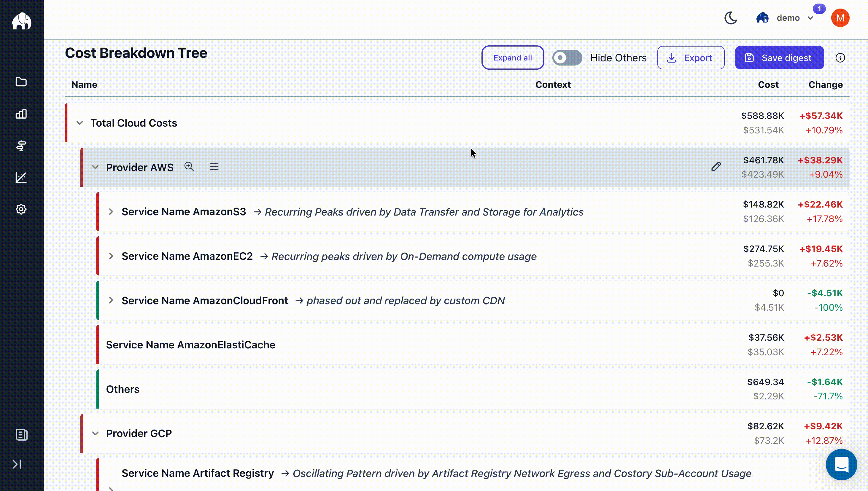868x491 pixels.
Task: Collapse the Provider GCP node
Action: point(96,433)
